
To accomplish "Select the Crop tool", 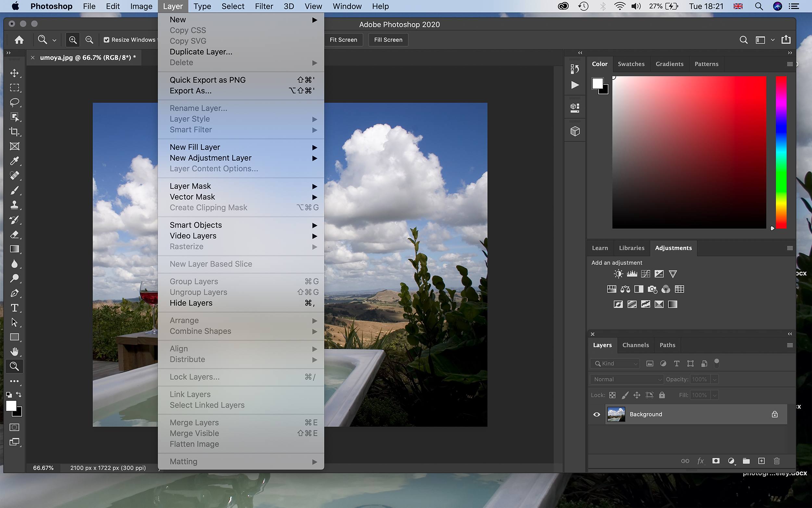I will tap(14, 132).
